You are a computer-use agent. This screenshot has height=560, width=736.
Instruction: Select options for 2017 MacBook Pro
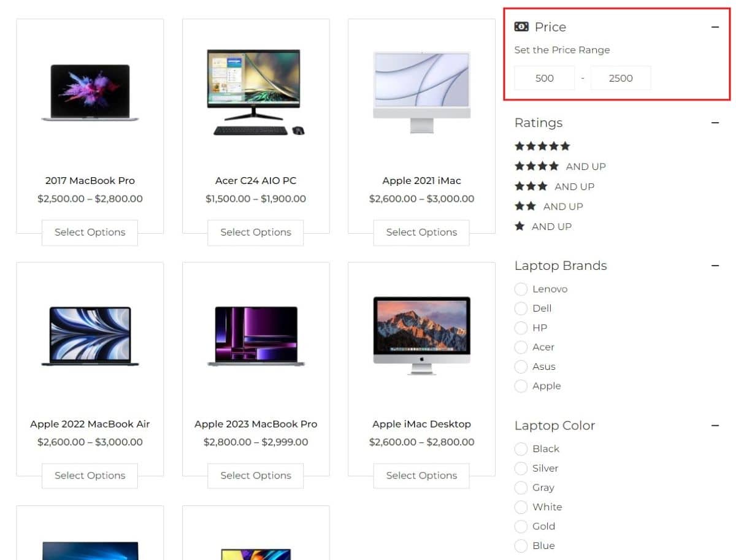click(x=90, y=232)
